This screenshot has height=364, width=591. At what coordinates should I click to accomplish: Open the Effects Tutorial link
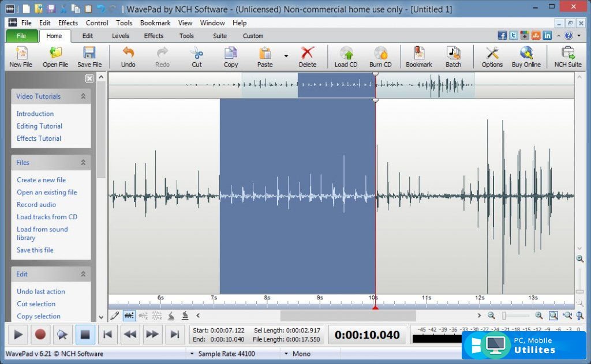coord(39,138)
